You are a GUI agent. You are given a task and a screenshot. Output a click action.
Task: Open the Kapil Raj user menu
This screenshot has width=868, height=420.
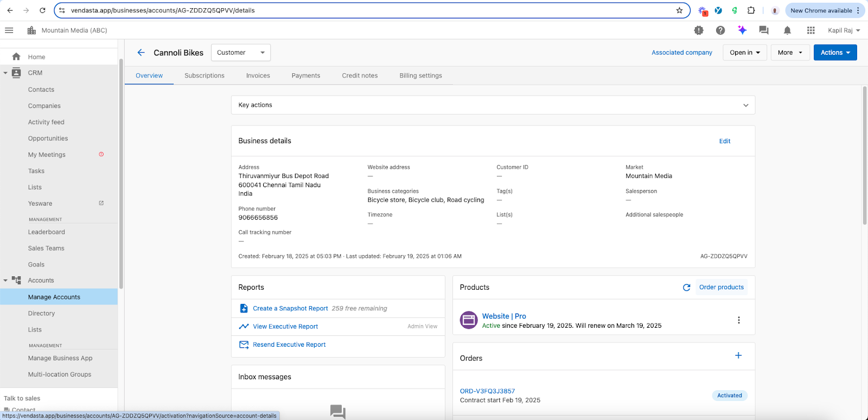(x=844, y=30)
